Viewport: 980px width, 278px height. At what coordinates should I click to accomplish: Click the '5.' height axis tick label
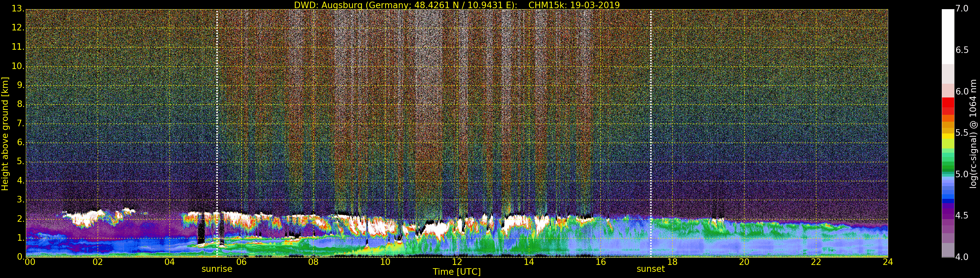pyautogui.click(x=20, y=162)
